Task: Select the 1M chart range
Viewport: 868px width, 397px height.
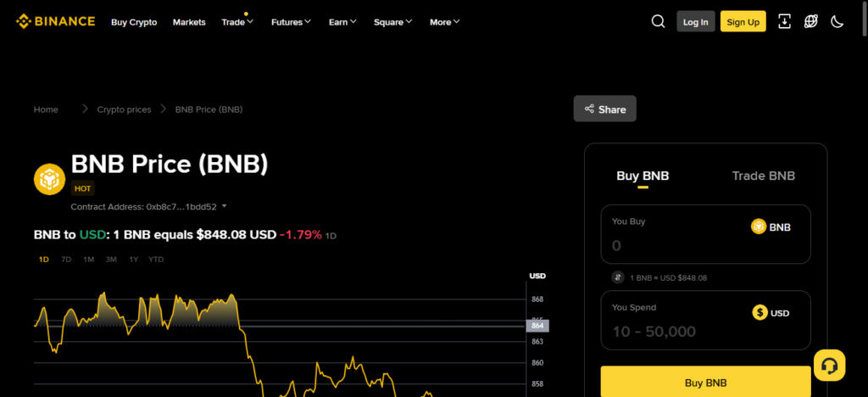Action: [88, 259]
